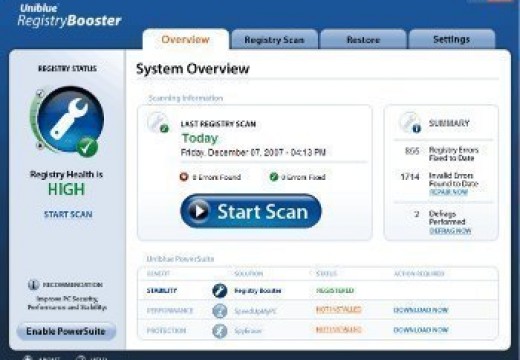Click the PERFORMANCE benefit label
520x360 pixels.
(x=170, y=311)
